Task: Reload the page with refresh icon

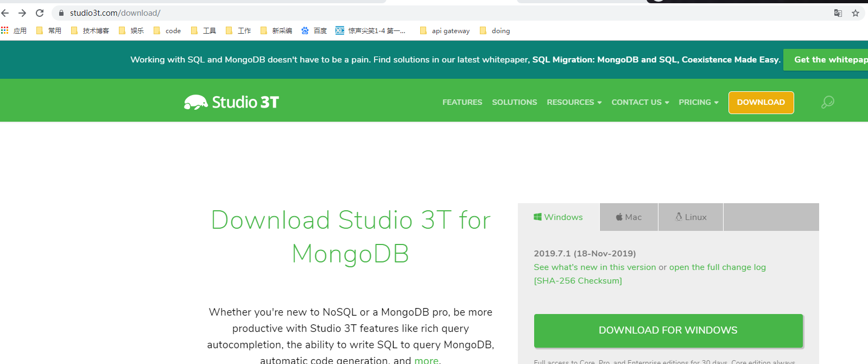Action: coord(40,13)
